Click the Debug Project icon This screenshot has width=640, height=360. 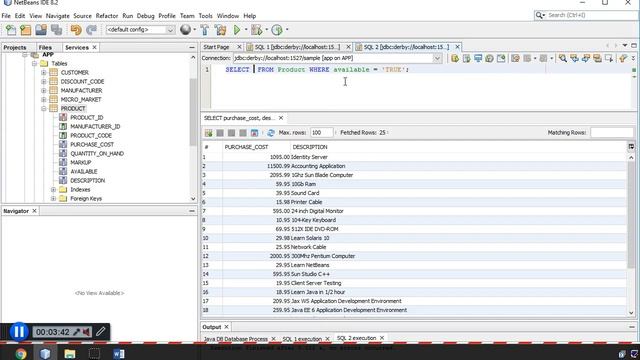point(257,30)
